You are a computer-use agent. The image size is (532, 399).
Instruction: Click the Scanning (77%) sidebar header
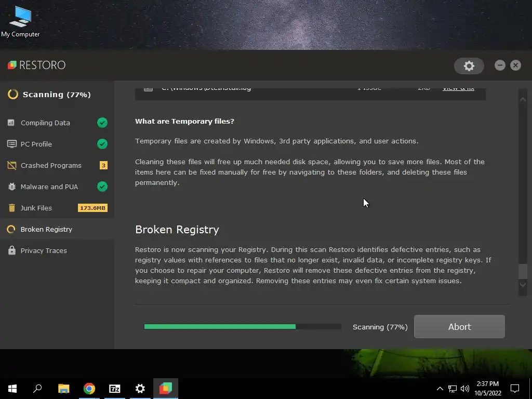(57, 95)
